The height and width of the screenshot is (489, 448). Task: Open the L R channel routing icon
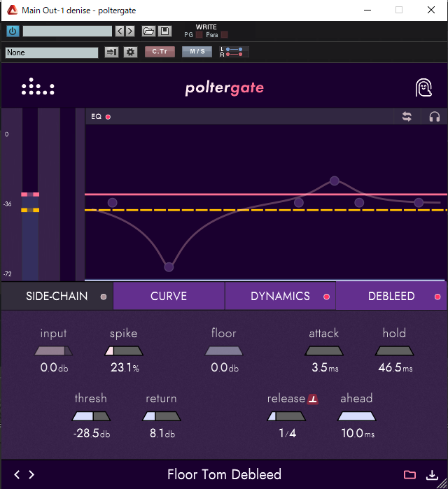coord(234,52)
